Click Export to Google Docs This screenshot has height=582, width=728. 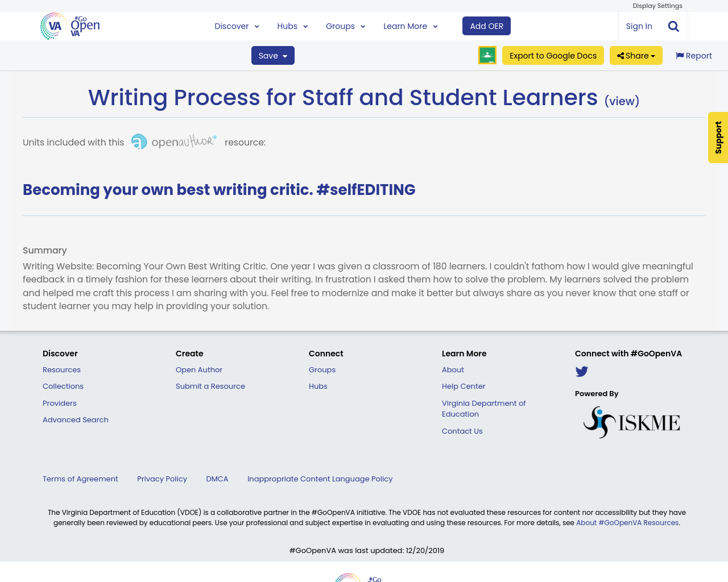[x=553, y=55]
